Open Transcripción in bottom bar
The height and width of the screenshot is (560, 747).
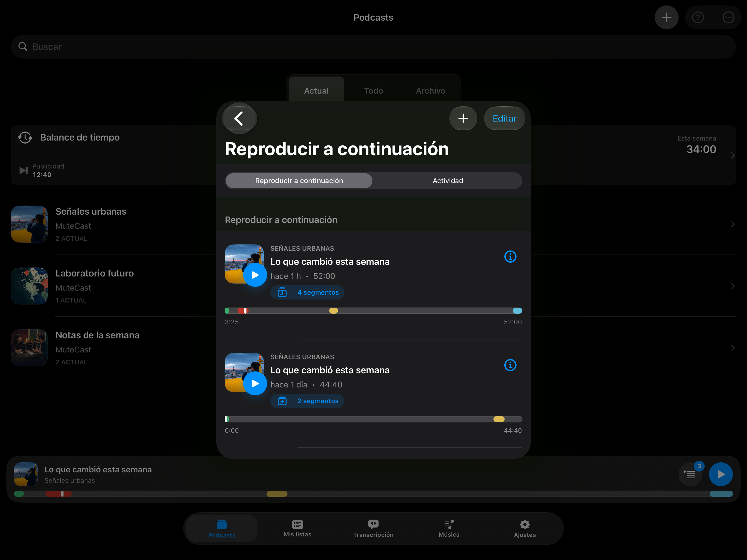click(x=373, y=528)
